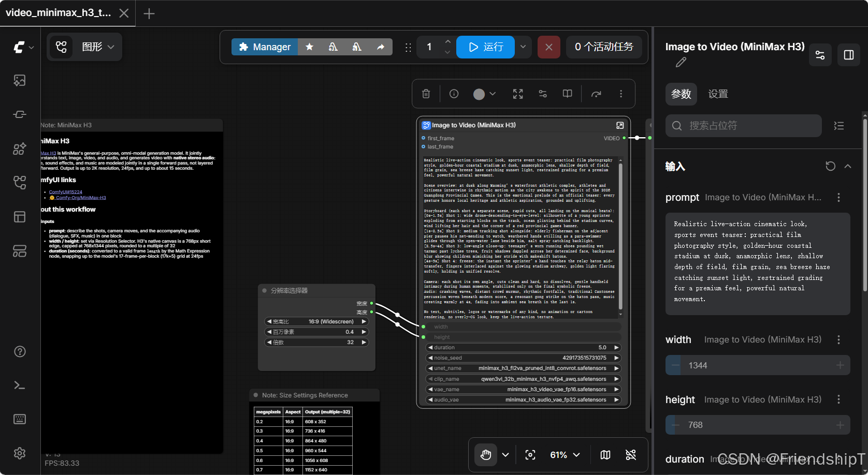The height and width of the screenshot is (475, 868).
Task: Click the star icon next to Manager
Action: (310, 47)
